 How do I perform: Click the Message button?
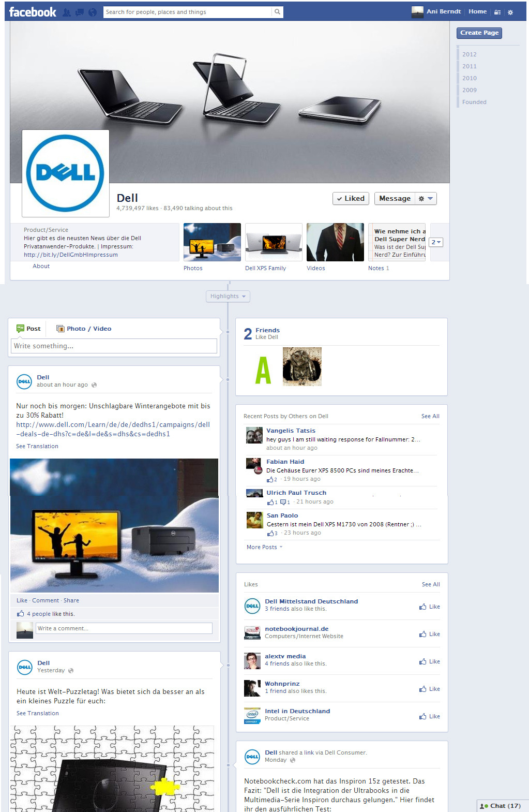coord(395,199)
